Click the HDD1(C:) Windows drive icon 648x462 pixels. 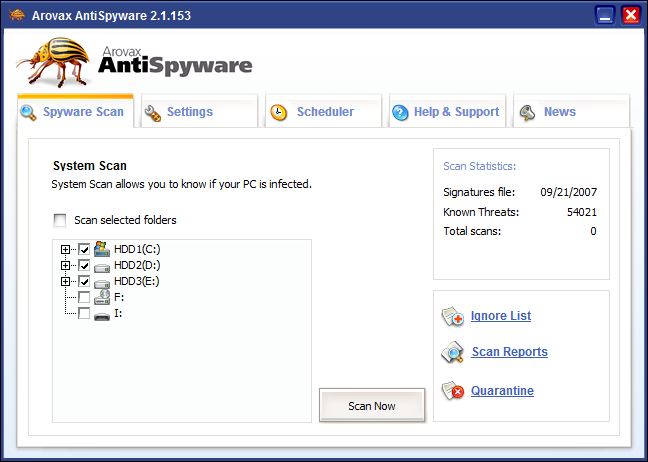[102, 249]
